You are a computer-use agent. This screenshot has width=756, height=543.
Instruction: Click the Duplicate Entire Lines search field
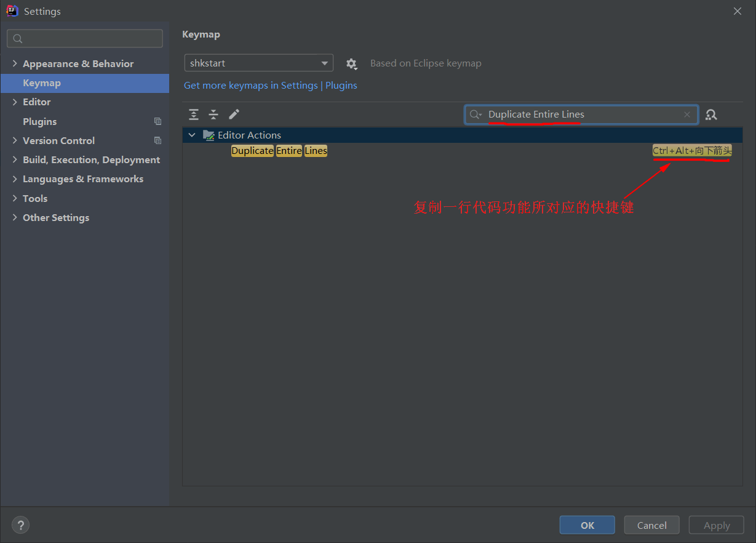581,115
